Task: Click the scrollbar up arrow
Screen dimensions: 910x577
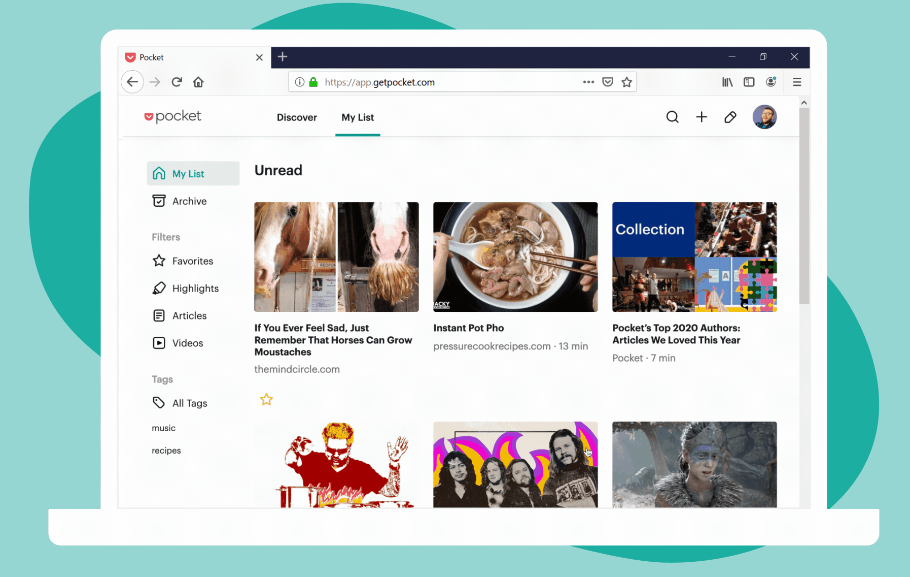Action: (x=804, y=103)
